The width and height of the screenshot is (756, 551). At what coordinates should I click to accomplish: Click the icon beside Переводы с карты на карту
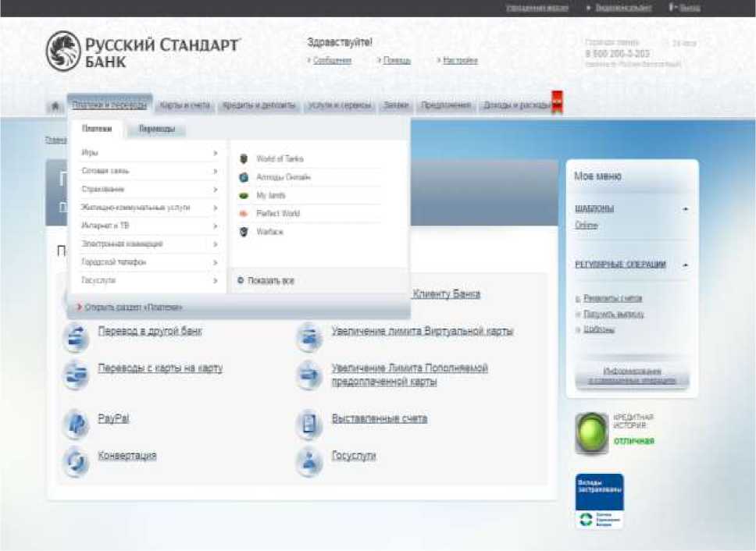[x=77, y=374]
